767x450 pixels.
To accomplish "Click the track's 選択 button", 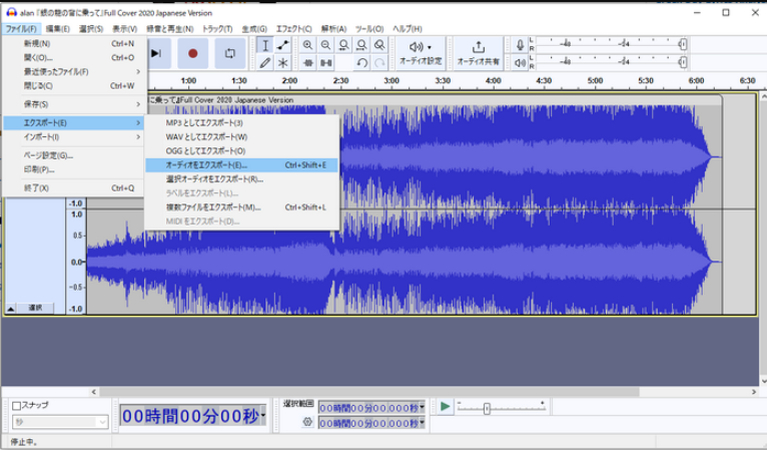I will coord(35,308).
